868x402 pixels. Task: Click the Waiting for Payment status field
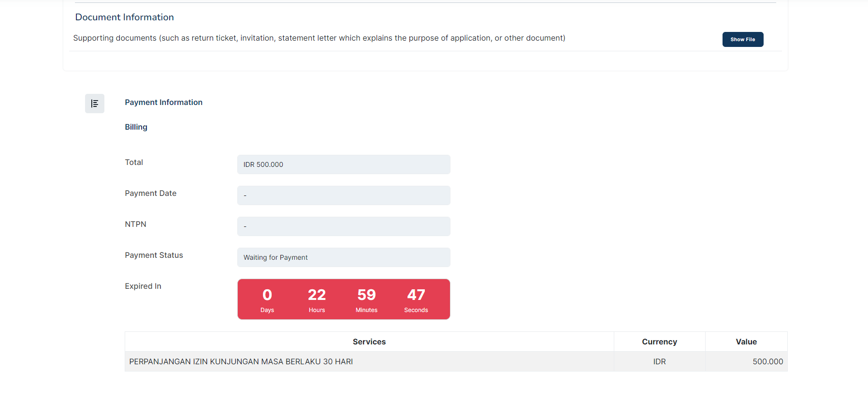[x=344, y=257]
